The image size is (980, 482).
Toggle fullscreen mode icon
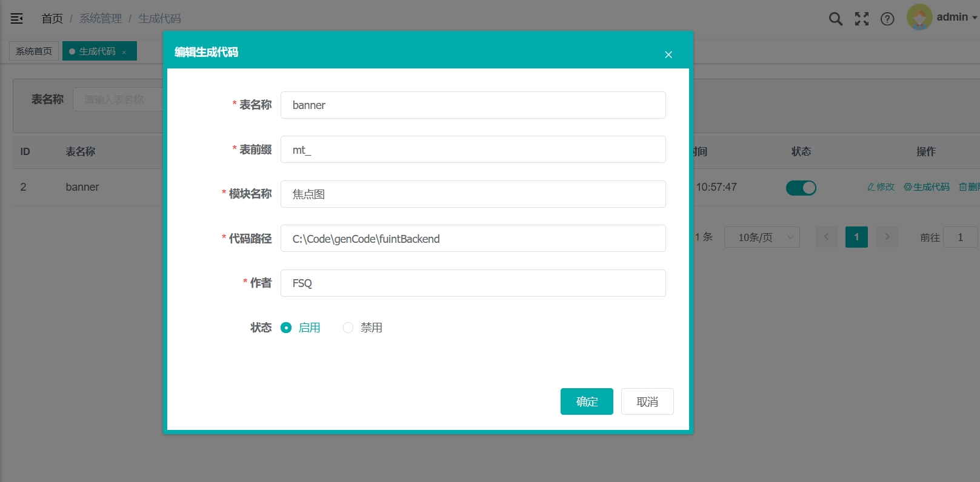point(862,19)
